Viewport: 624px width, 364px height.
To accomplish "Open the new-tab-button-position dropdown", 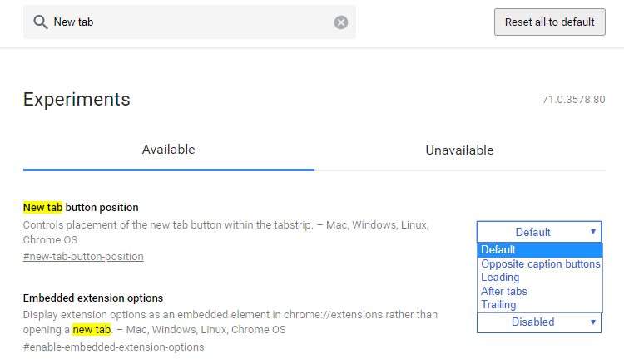I will tap(539, 232).
